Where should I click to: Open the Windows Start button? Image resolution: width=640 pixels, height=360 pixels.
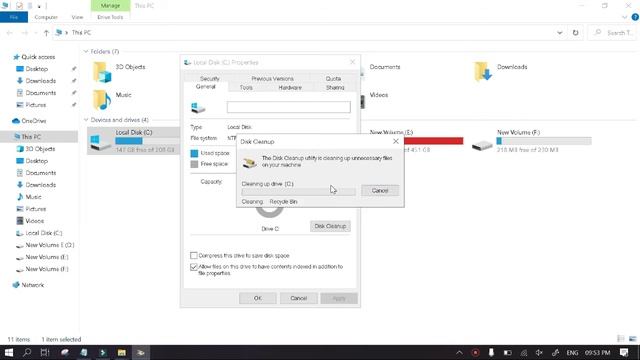9,352
